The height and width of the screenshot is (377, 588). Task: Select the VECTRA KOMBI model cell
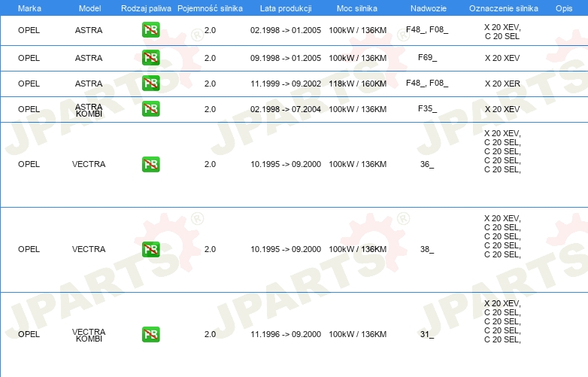[x=89, y=335]
